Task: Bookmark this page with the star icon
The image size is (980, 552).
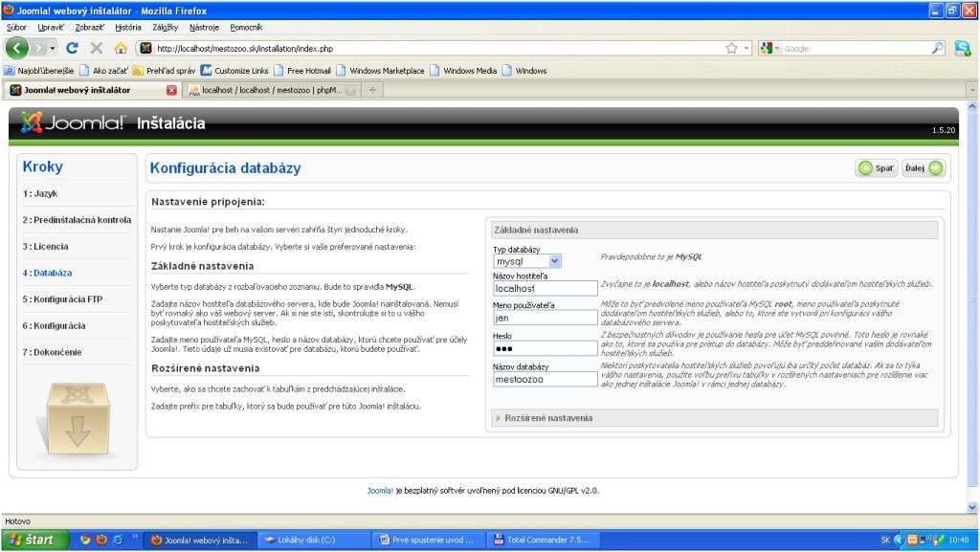Action: point(731,48)
